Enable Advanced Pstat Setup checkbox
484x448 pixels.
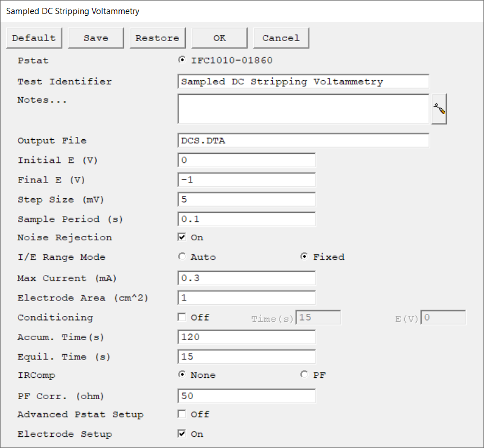click(181, 414)
